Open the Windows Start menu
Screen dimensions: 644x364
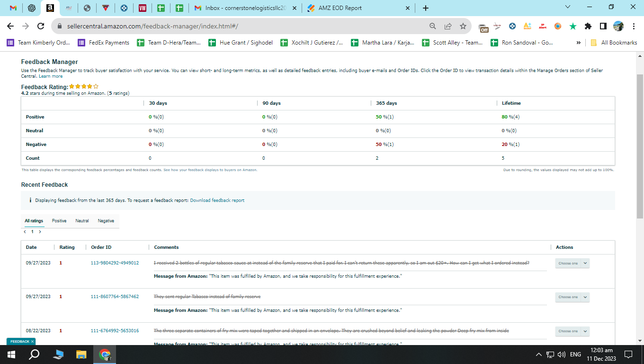[10, 354]
